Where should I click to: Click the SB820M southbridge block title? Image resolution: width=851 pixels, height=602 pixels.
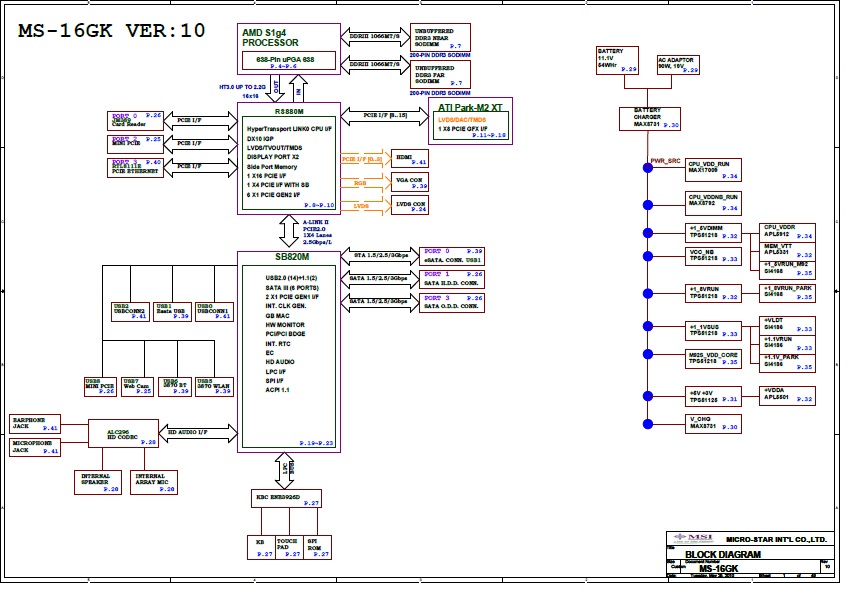coord(288,257)
